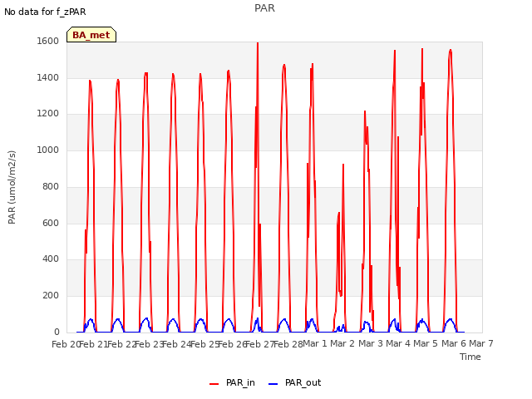The width and height of the screenshot is (532, 399).
Task: Click the 1200 y-axis tick label
Action: click(48, 114)
